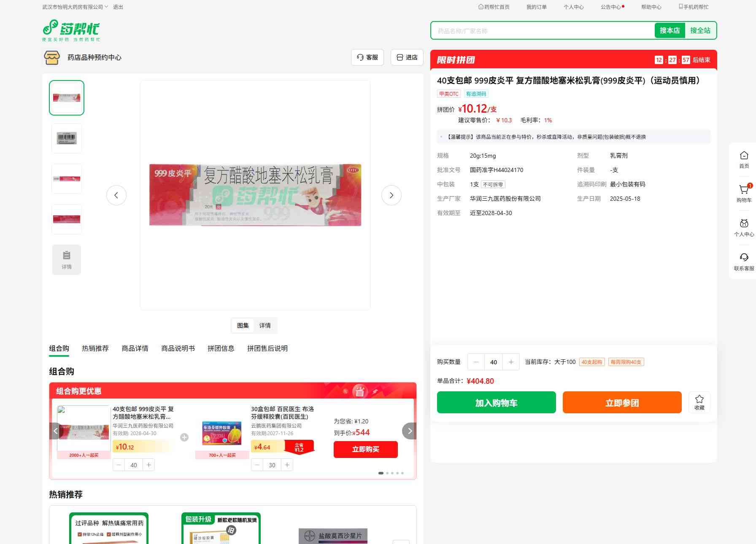Viewport: 756px width, 544px height.
Task: Advance the combo deals carousel to next
Action: [x=409, y=431]
